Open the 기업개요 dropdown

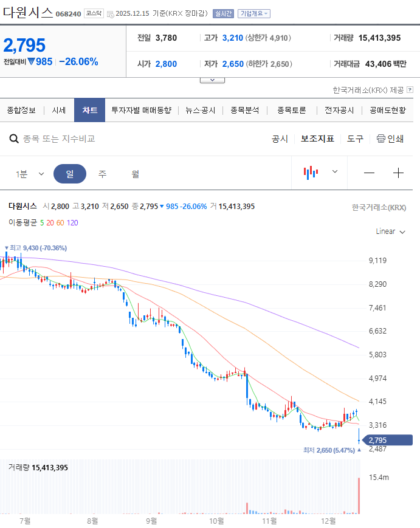pos(254,13)
